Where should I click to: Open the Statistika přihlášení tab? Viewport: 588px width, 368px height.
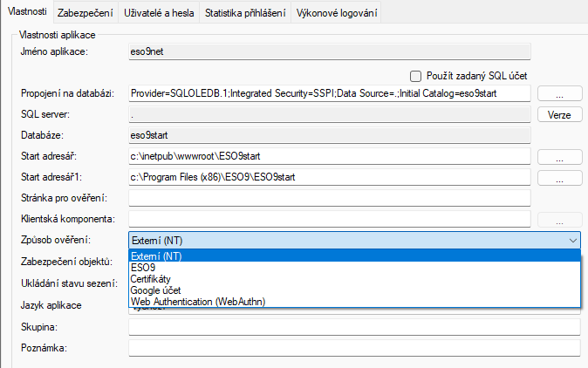(245, 13)
